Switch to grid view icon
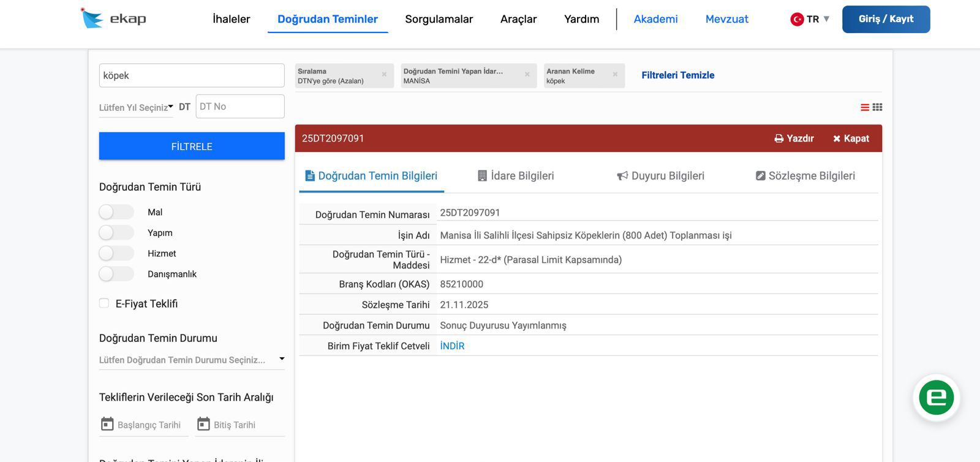Image resolution: width=980 pixels, height=462 pixels. pos(877,107)
